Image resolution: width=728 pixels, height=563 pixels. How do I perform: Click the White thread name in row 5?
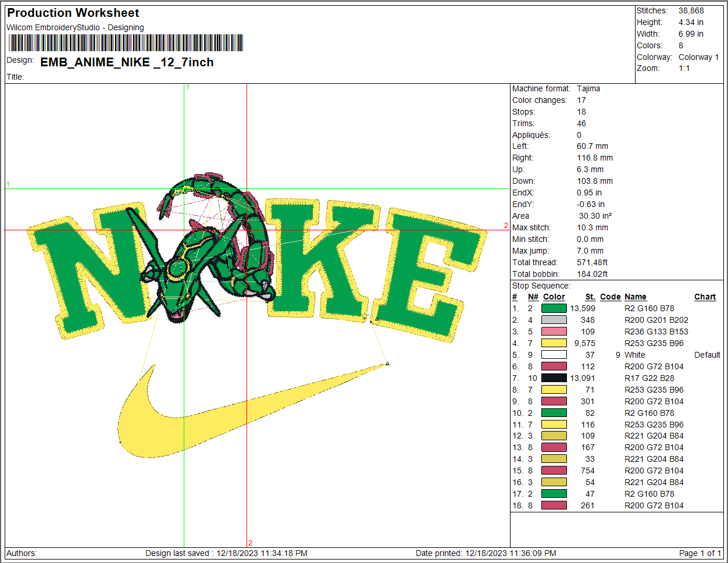635,355
